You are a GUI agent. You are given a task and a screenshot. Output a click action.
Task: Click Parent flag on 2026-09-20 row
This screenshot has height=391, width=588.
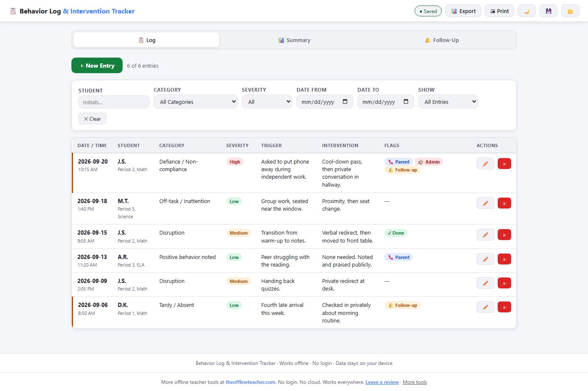pos(399,162)
